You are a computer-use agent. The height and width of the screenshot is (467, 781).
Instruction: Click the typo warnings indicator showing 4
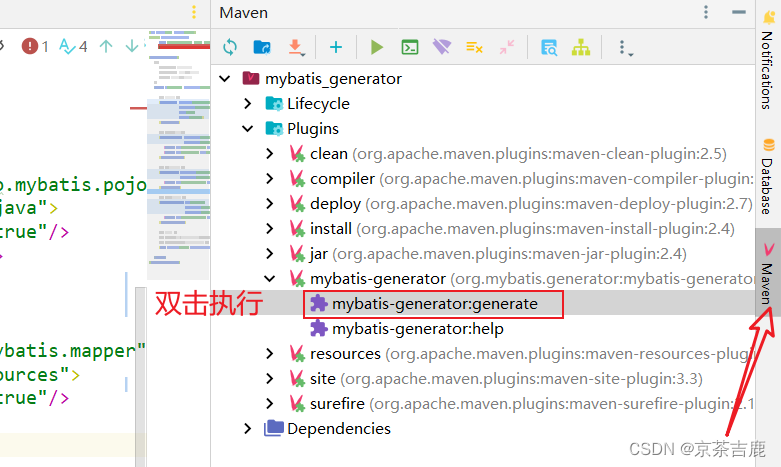[73, 46]
